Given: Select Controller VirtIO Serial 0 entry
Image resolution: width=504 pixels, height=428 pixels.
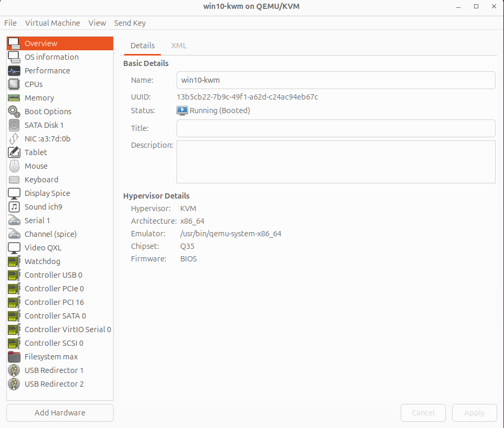Looking at the screenshot, I should pyautogui.click(x=68, y=329).
